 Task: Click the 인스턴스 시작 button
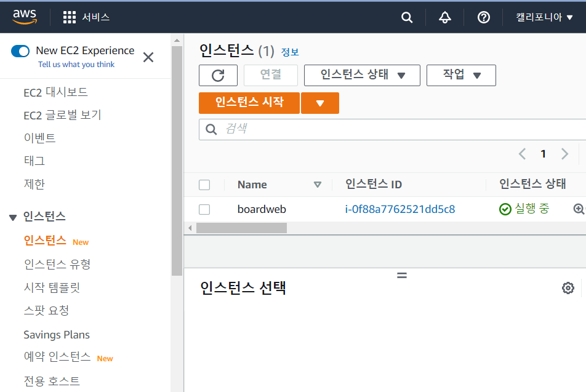tap(249, 103)
